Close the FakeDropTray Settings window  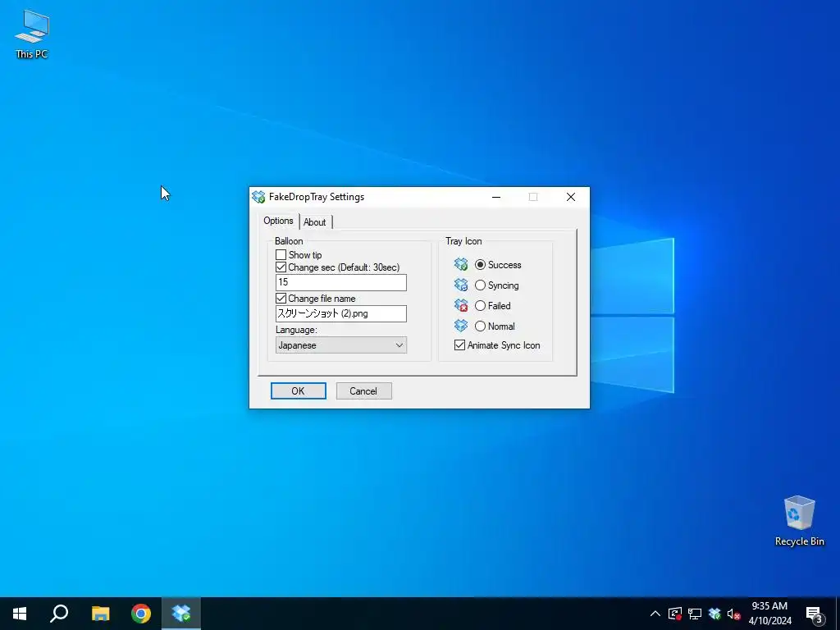tap(571, 197)
